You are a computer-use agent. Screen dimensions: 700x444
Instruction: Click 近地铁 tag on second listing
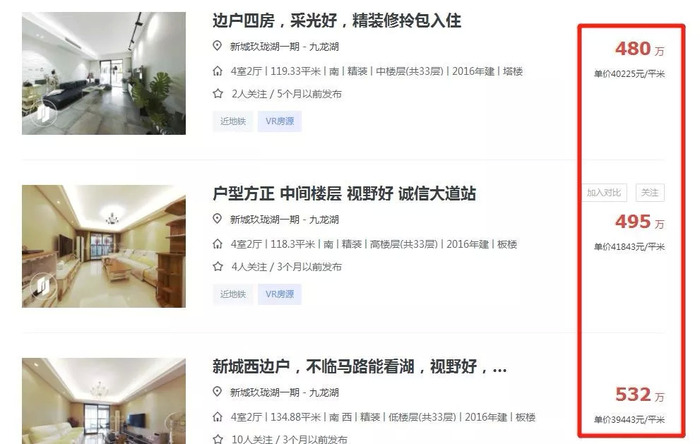[x=233, y=294]
